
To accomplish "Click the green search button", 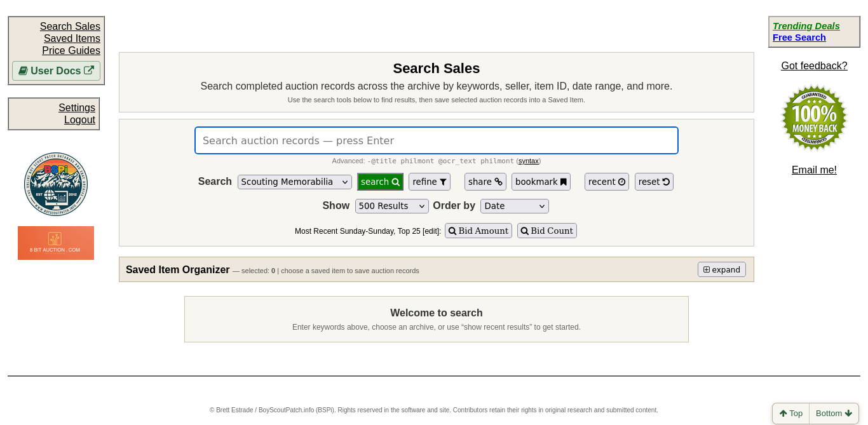I will (x=380, y=182).
